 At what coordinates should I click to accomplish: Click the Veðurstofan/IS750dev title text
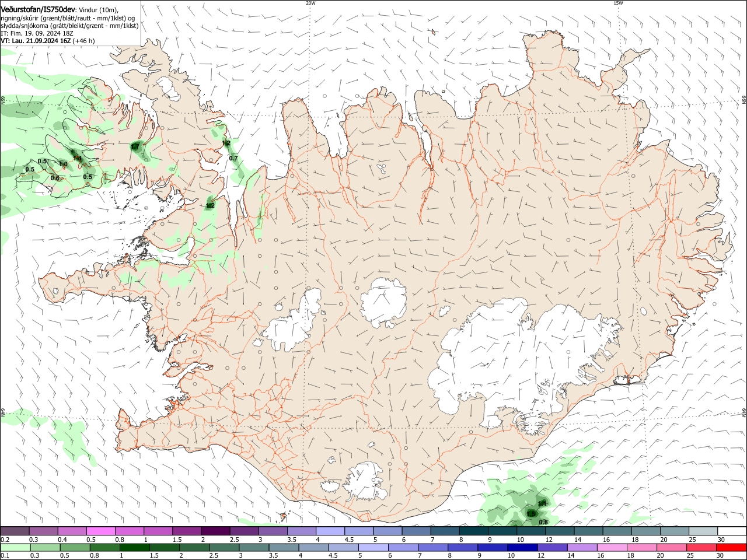39,10
